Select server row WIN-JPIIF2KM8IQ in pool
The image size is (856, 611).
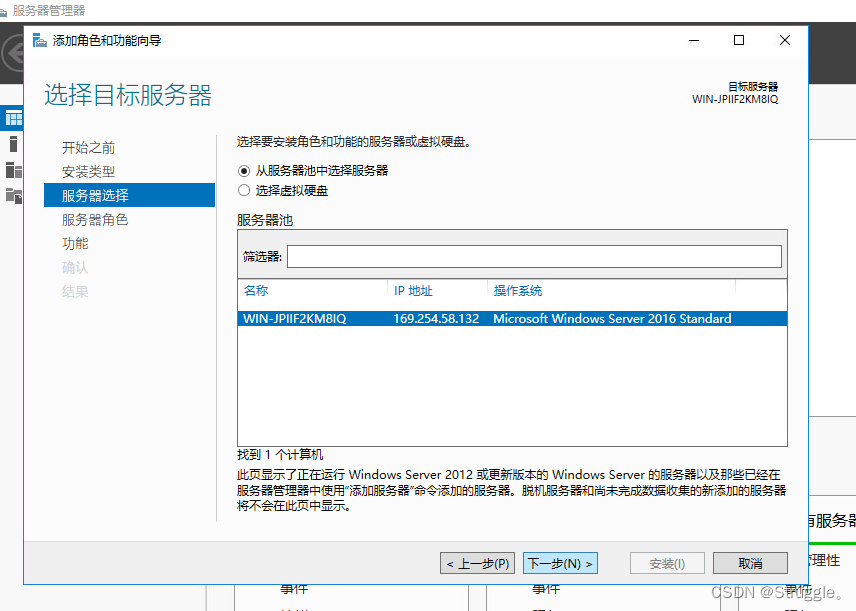(512, 318)
